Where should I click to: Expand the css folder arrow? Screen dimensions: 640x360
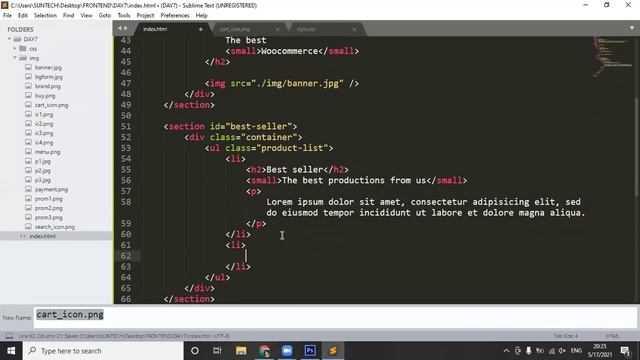point(15,49)
